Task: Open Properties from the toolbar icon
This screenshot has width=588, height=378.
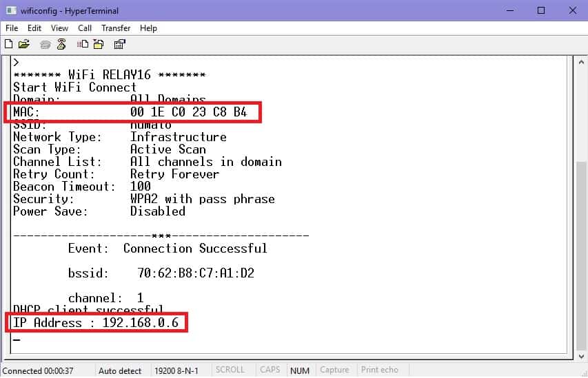Action: point(120,44)
